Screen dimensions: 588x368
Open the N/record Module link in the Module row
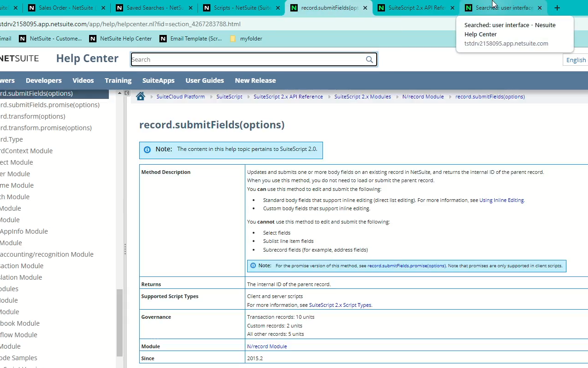tap(267, 346)
